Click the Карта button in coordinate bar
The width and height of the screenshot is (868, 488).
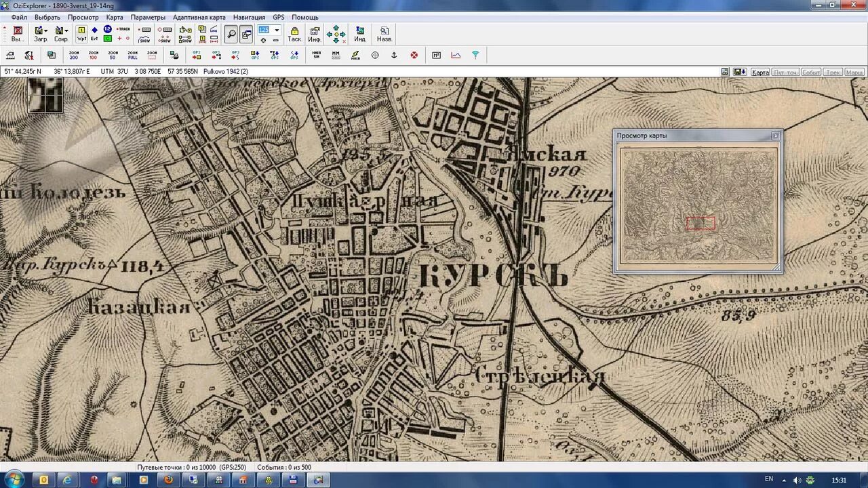click(x=761, y=72)
